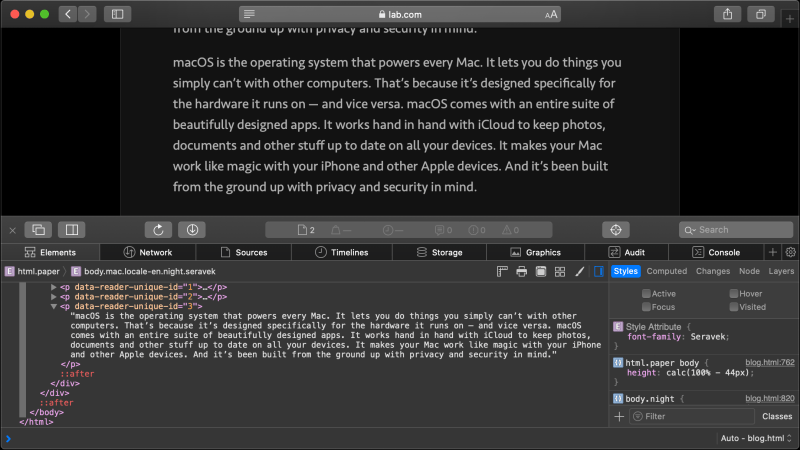Image resolution: width=800 pixels, height=450 pixels.
Task: Open the Reader text size AA control
Action: pos(551,15)
